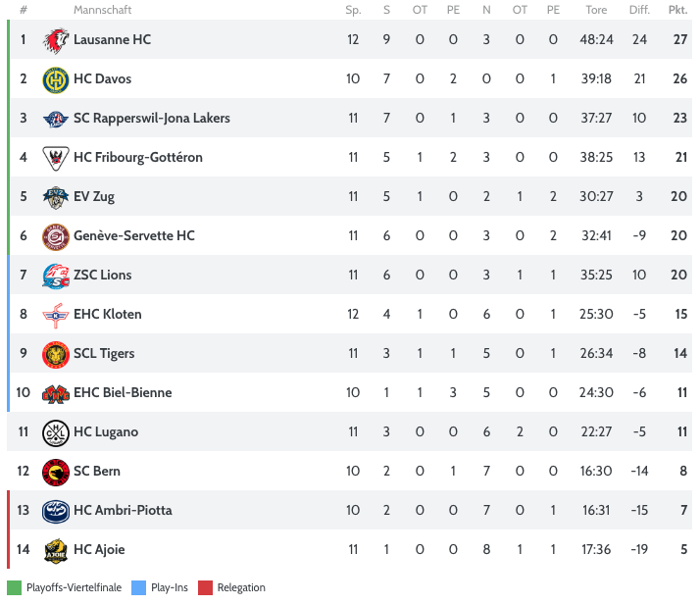
Task: Click the green Playoffs-Viertelfinale legend swatch
Action: (x=14, y=588)
